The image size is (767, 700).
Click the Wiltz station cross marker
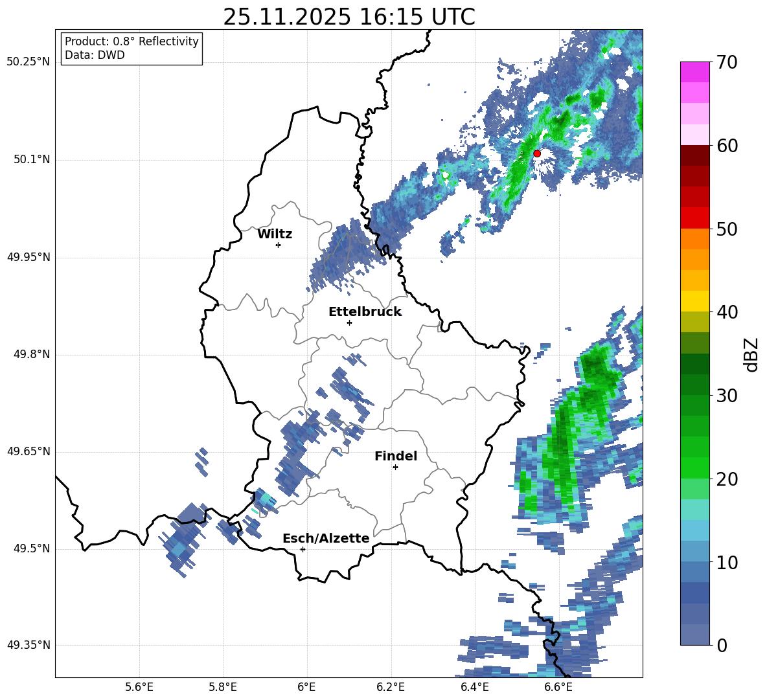click(279, 245)
